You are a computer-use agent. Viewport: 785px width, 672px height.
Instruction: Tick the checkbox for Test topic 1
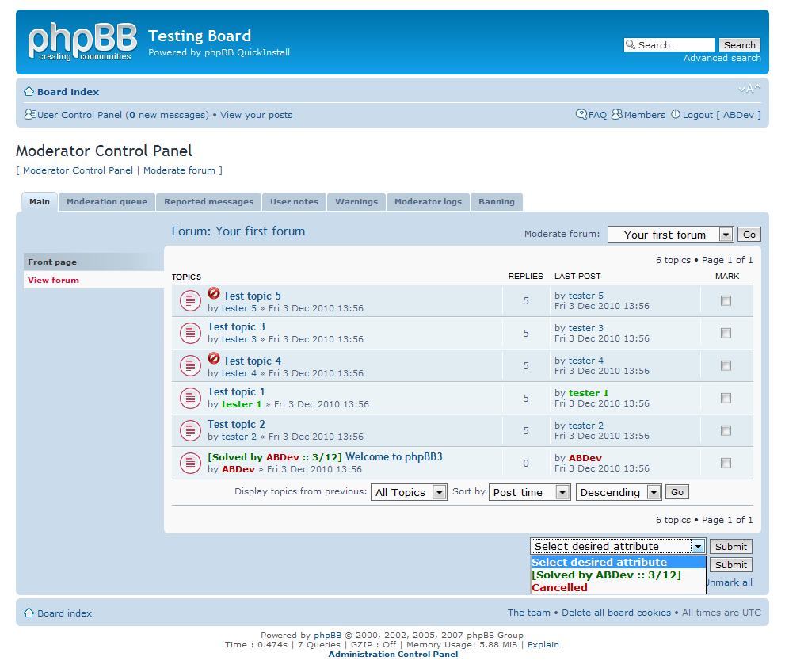[726, 399]
